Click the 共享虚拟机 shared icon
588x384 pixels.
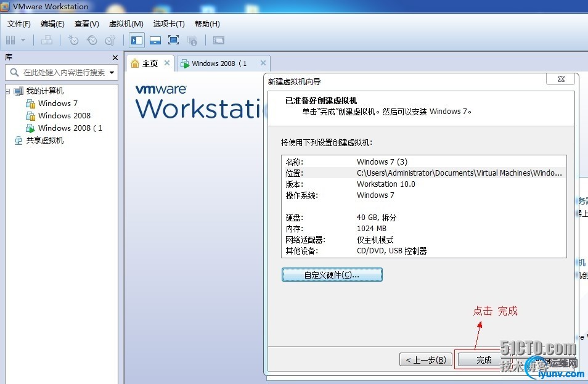point(18,141)
